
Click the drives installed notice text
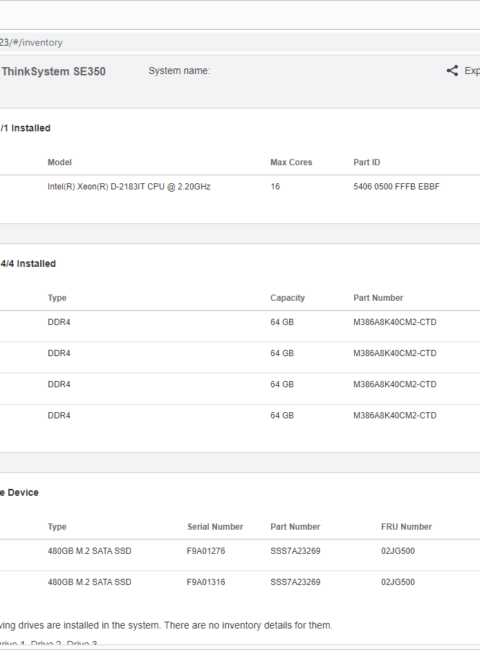tap(166, 625)
